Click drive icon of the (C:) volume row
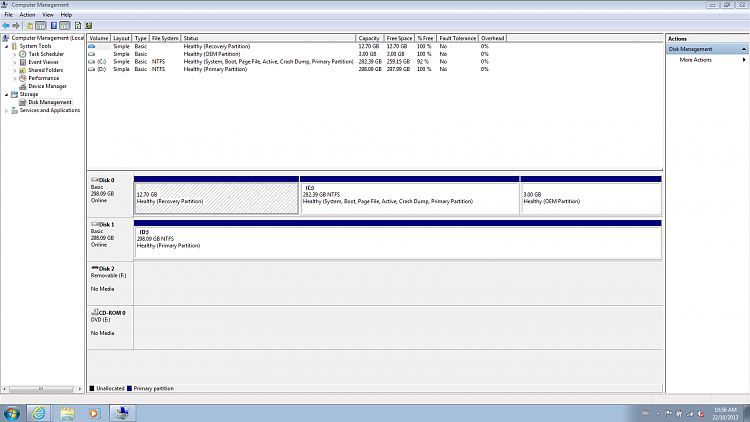750x422 pixels. click(x=91, y=62)
